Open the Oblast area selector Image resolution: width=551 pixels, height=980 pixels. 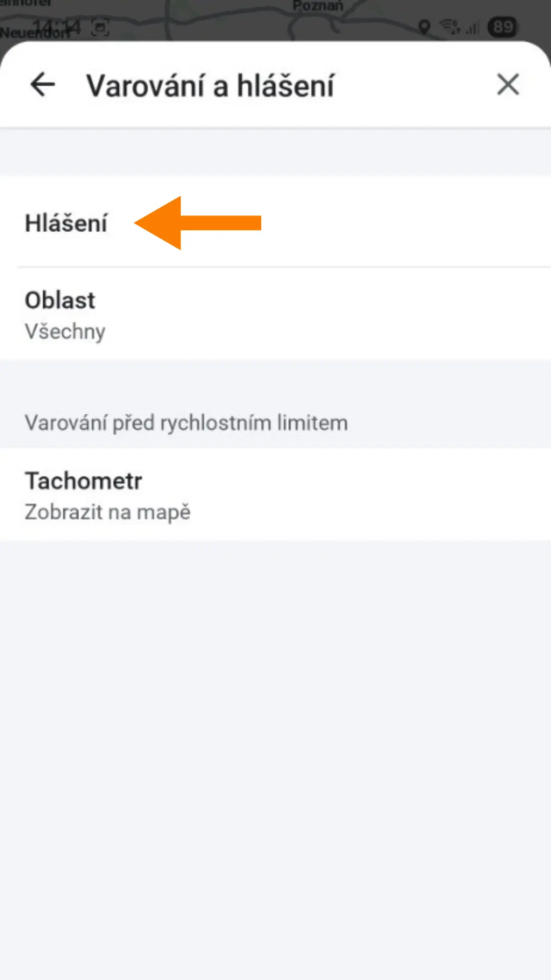(275, 314)
